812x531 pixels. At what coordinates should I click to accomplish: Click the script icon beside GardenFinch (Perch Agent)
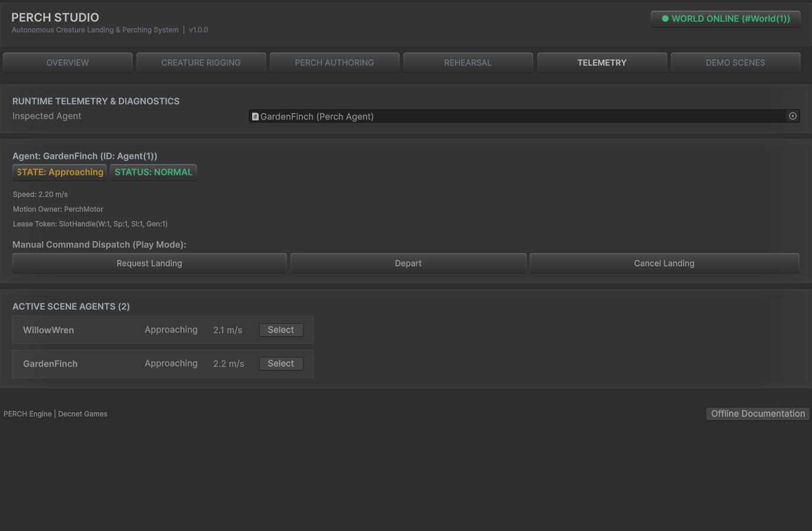pos(255,117)
